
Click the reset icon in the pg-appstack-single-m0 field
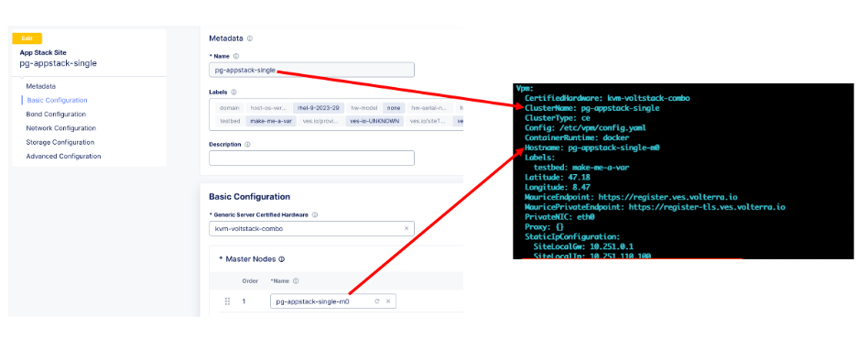point(377,301)
